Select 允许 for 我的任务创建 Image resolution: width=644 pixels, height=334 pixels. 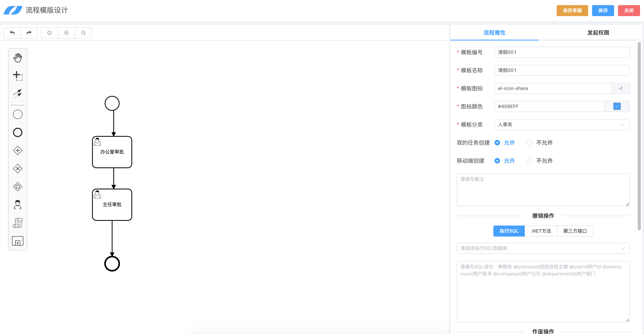coord(505,143)
